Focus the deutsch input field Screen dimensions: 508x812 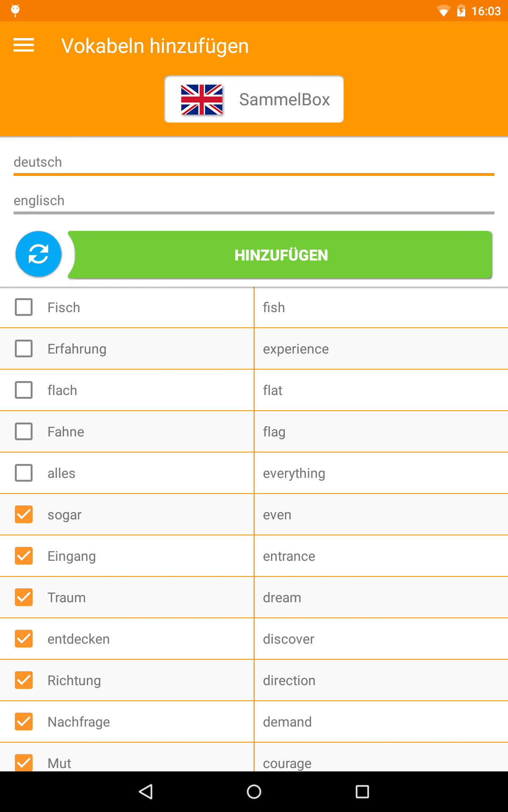254,162
